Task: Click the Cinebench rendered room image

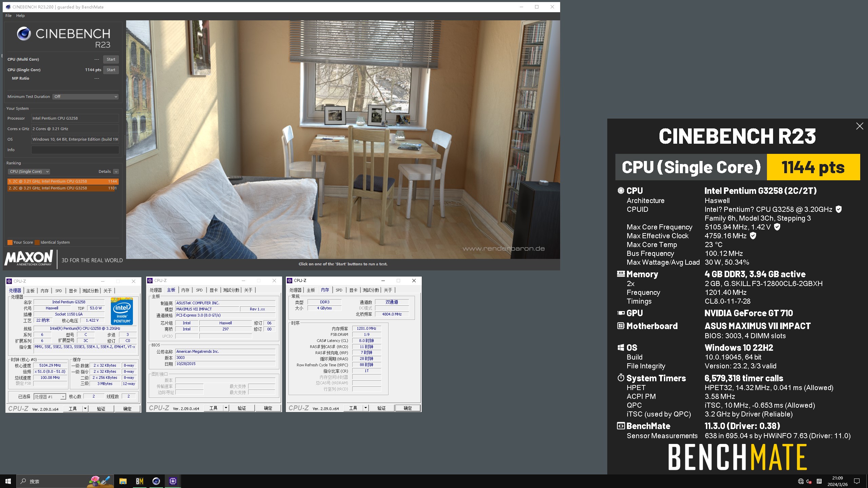Action: (343, 140)
